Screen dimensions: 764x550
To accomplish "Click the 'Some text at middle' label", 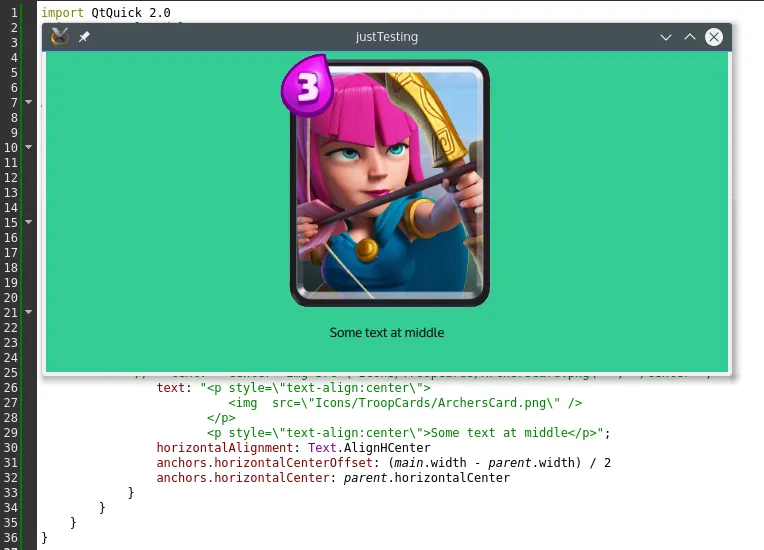I will click(387, 333).
